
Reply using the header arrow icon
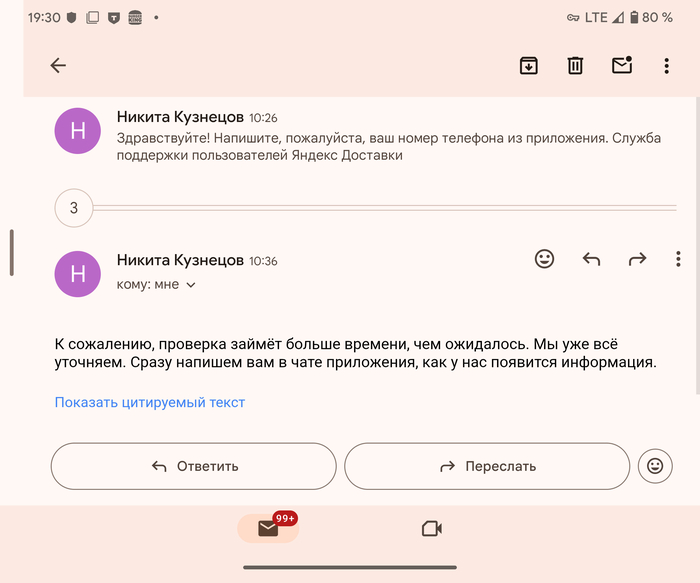[591, 259]
